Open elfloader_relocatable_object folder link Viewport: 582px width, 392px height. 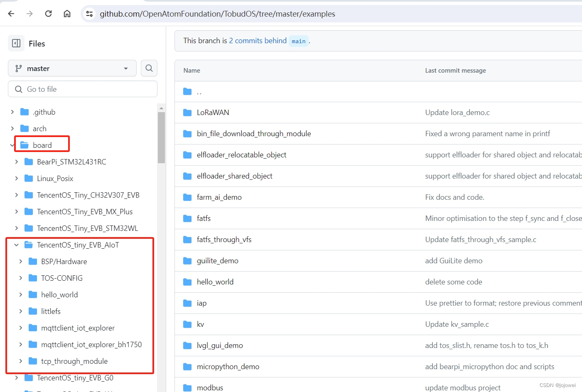tap(241, 155)
